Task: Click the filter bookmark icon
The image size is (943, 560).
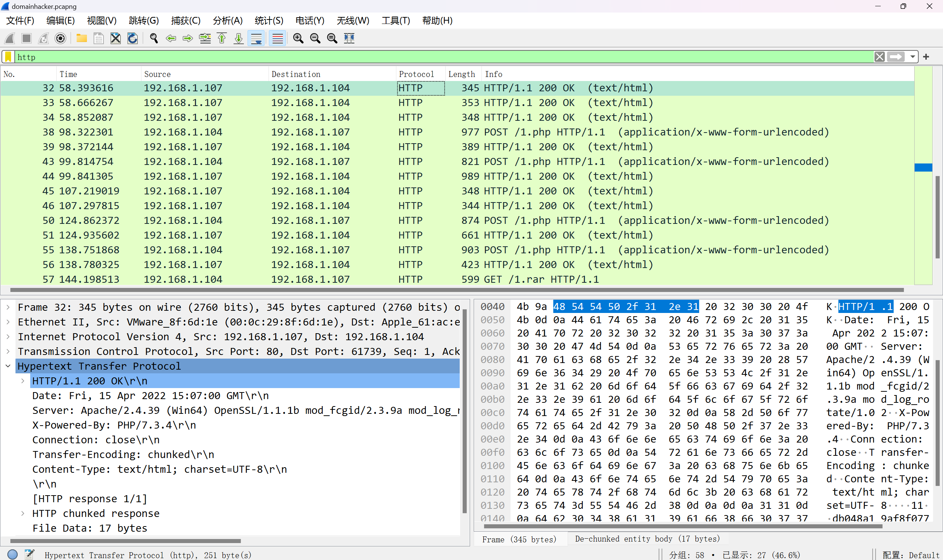Action: coord(8,57)
